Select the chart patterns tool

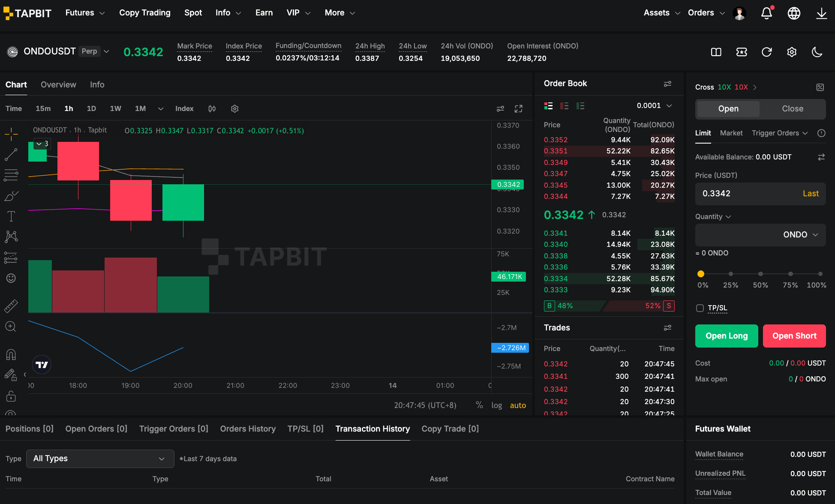11,237
